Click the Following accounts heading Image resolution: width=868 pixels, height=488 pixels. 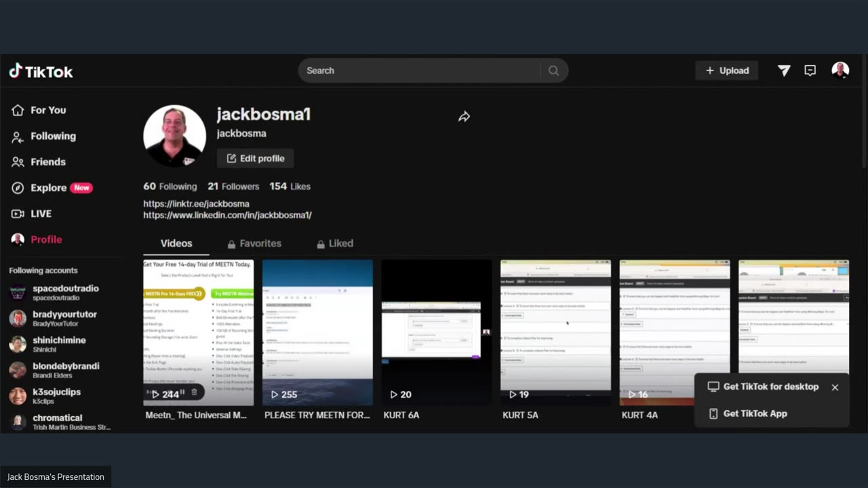point(43,270)
